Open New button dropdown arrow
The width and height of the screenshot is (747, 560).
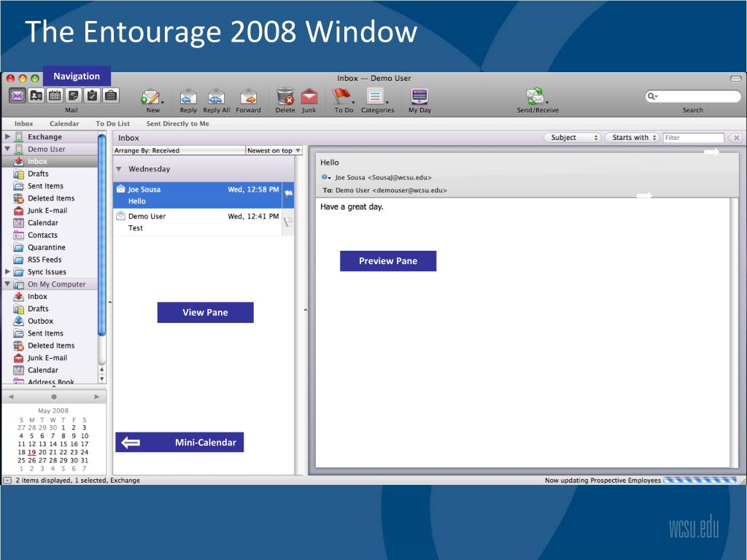pos(163,102)
